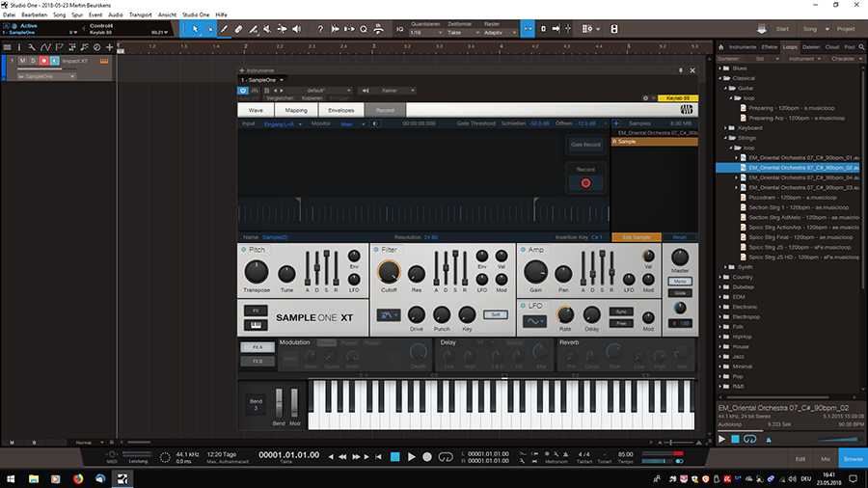The height and width of the screenshot is (488, 868).
Task: Open the track inspector (i) icon
Action: point(19,47)
